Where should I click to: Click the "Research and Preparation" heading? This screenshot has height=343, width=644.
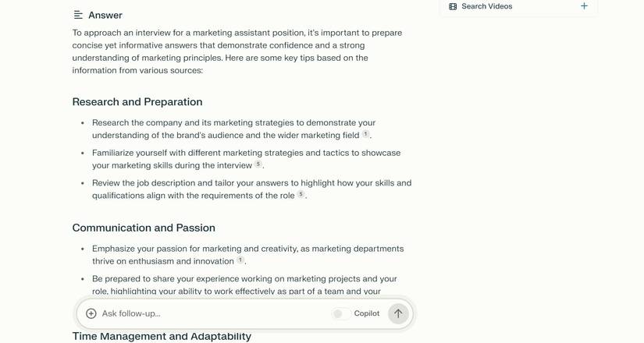click(x=137, y=102)
